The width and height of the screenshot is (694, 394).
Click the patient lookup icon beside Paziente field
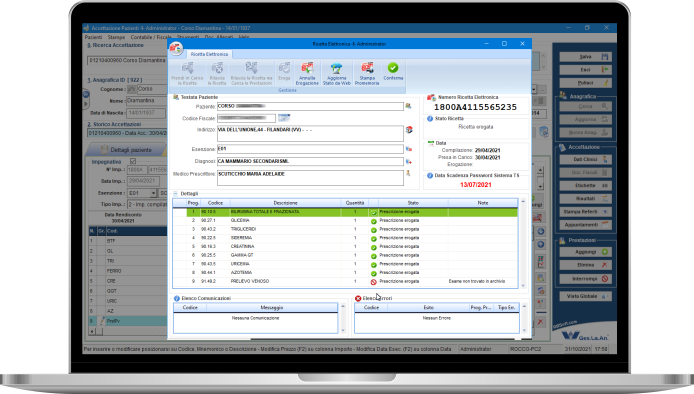(x=408, y=106)
